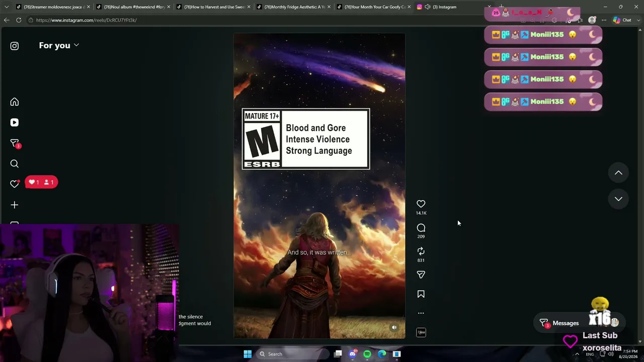Repost the reel
Screen dimensions: 644x362
click(x=421, y=251)
